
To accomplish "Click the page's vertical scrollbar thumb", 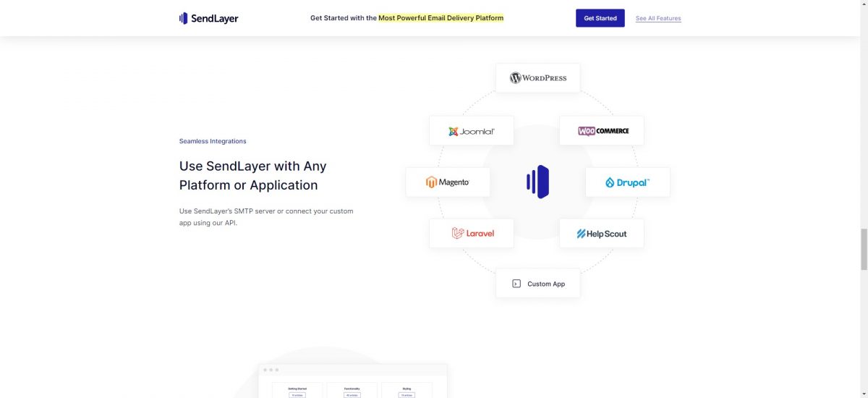I will (x=862, y=248).
